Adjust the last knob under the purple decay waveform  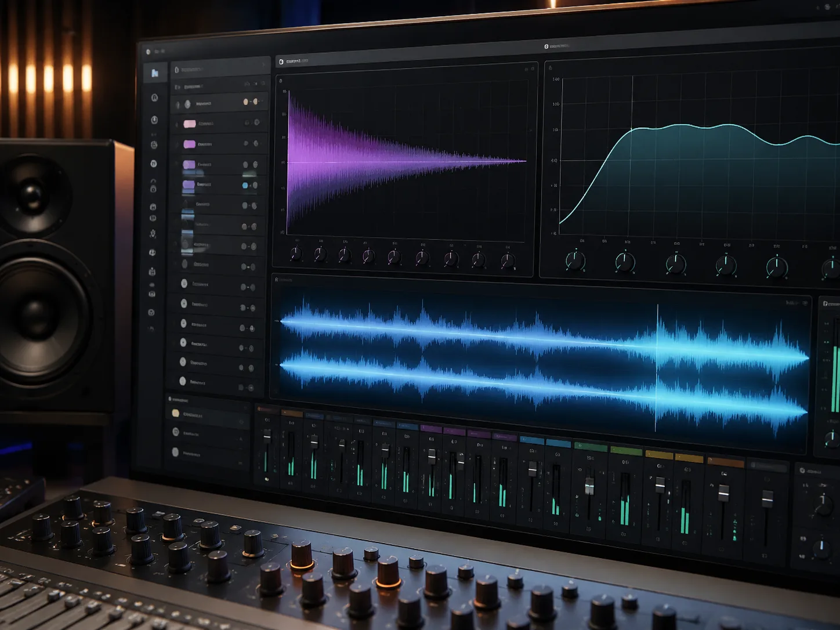(508, 262)
